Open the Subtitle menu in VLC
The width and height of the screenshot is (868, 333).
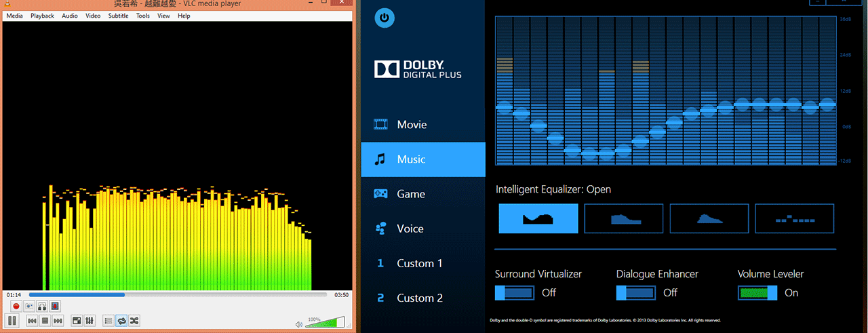[x=118, y=16]
